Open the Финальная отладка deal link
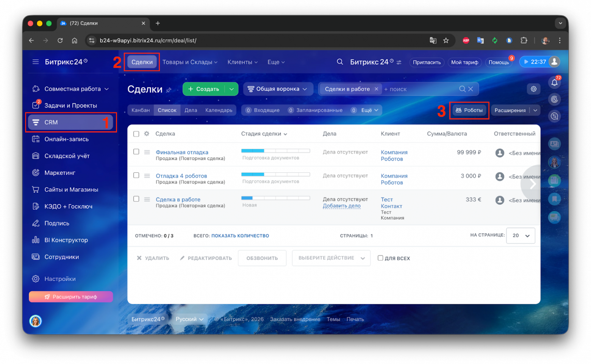Viewport: 591px width, 364px height. pyautogui.click(x=182, y=152)
